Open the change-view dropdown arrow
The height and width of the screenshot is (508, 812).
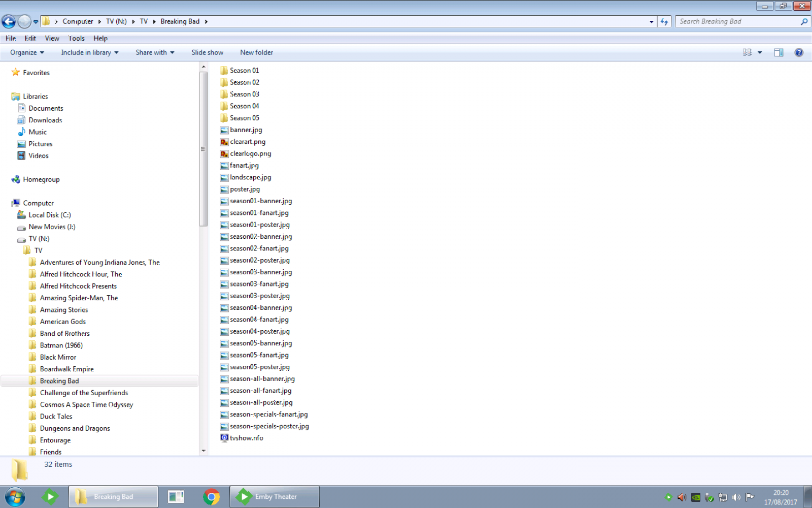point(759,52)
